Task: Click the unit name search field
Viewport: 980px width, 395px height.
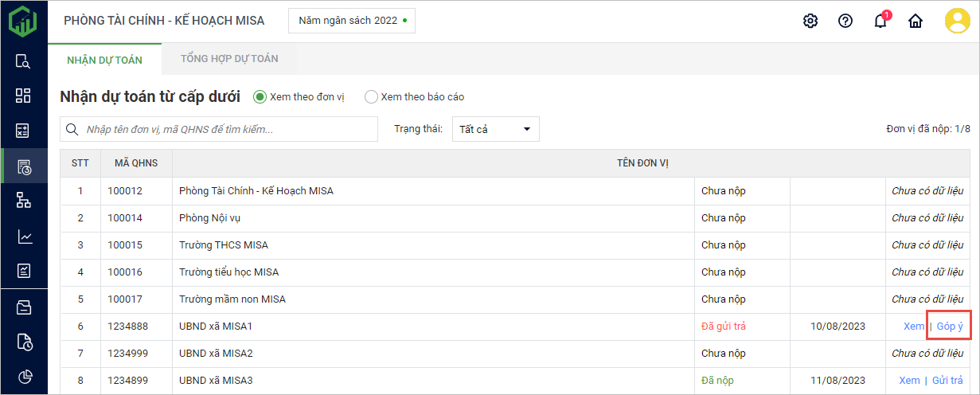Action: [x=227, y=129]
